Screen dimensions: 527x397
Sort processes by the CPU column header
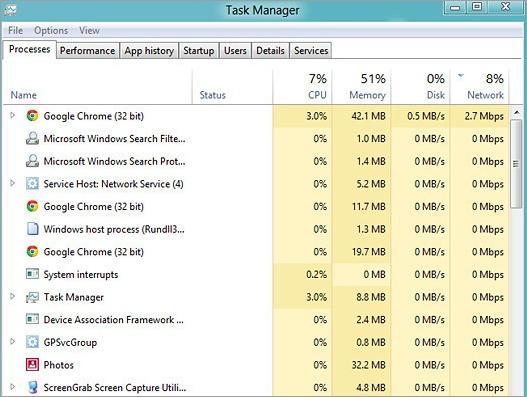pyautogui.click(x=302, y=87)
